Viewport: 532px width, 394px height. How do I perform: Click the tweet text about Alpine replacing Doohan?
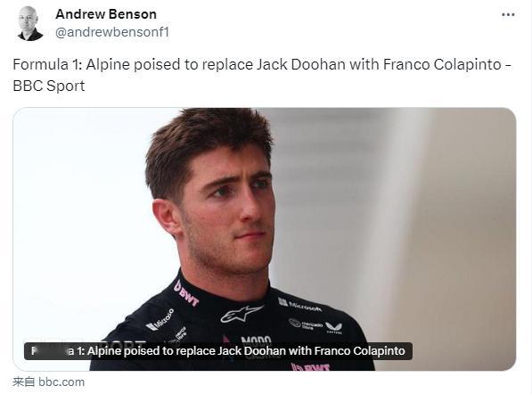pyautogui.click(x=262, y=75)
